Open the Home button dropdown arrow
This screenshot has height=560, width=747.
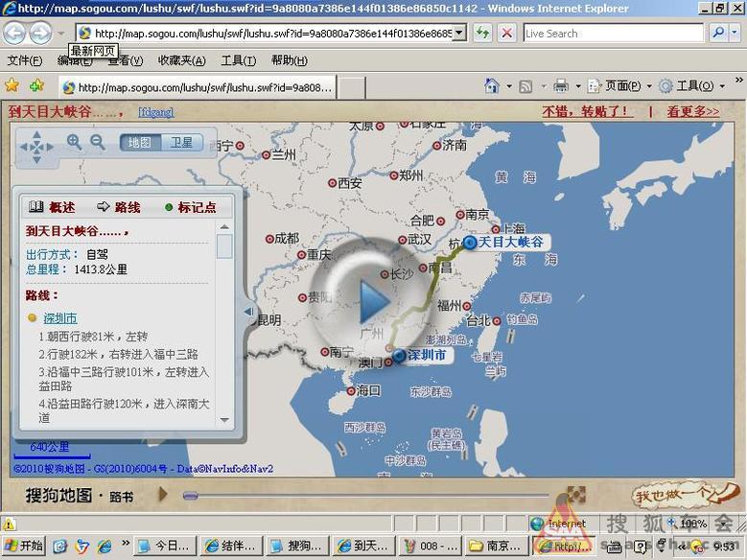[509, 86]
